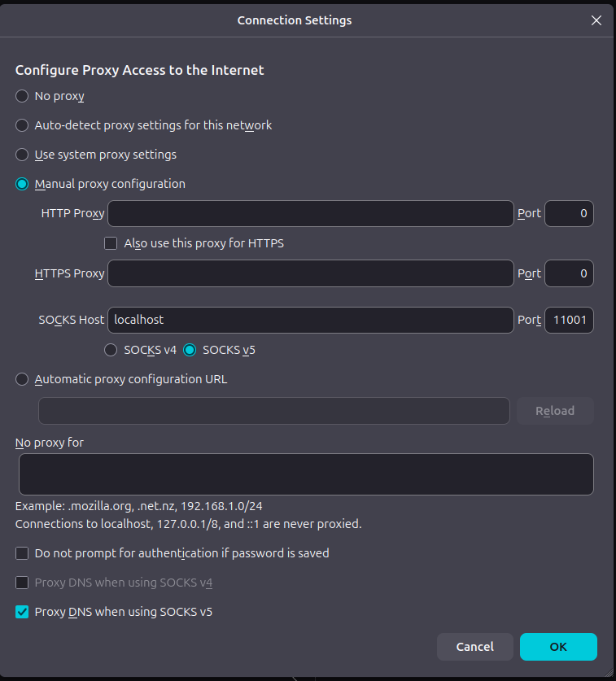
Task: Click the HTTP Proxy address field
Action: (310, 214)
